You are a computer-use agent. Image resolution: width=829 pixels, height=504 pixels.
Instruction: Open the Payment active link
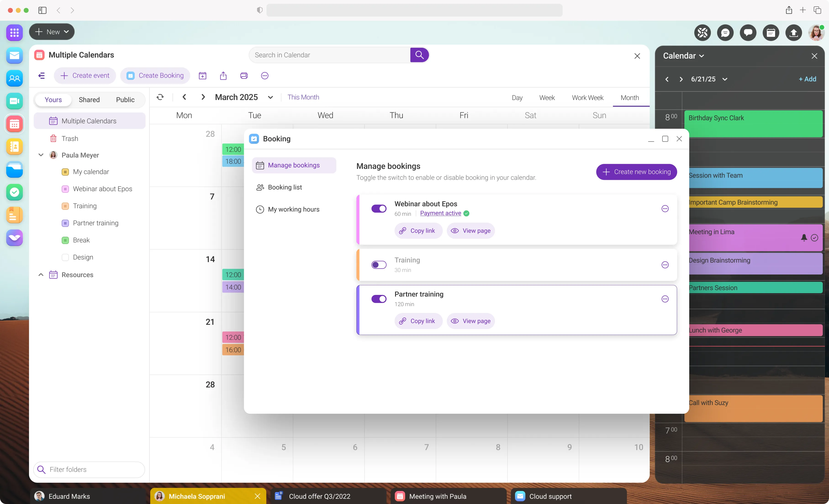pyautogui.click(x=440, y=213)
